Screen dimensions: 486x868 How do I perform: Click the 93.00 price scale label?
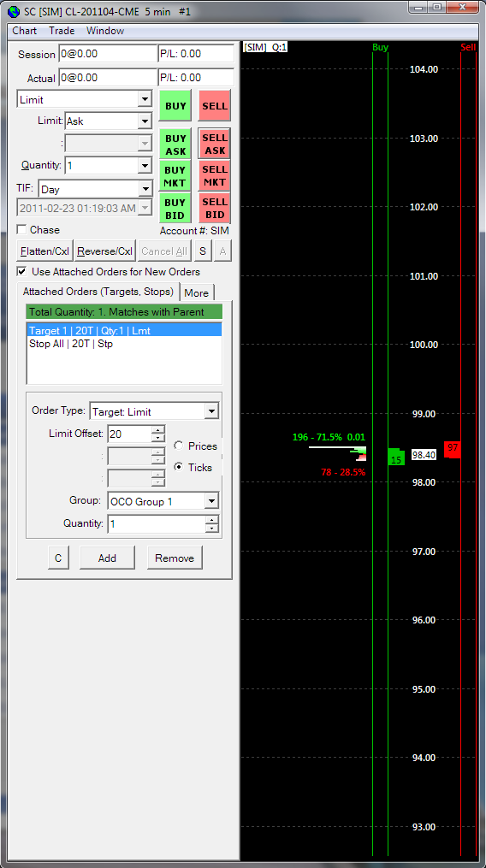(424, 827)
